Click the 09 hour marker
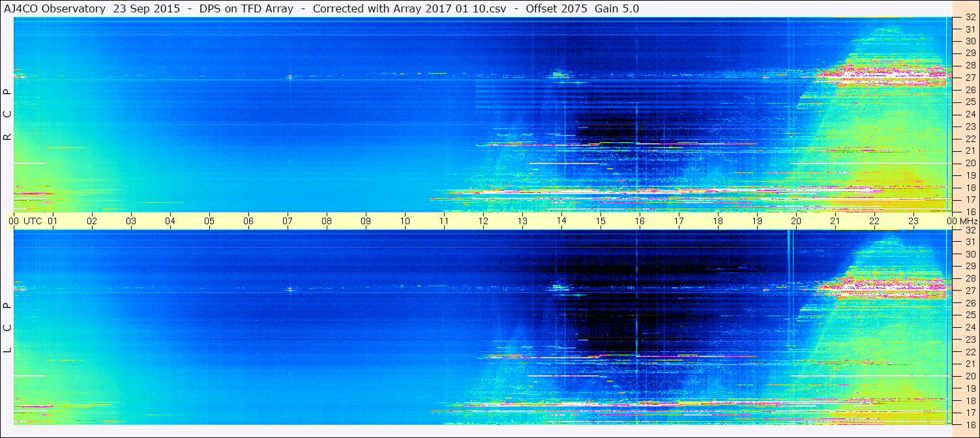 (x=366, y=221)
